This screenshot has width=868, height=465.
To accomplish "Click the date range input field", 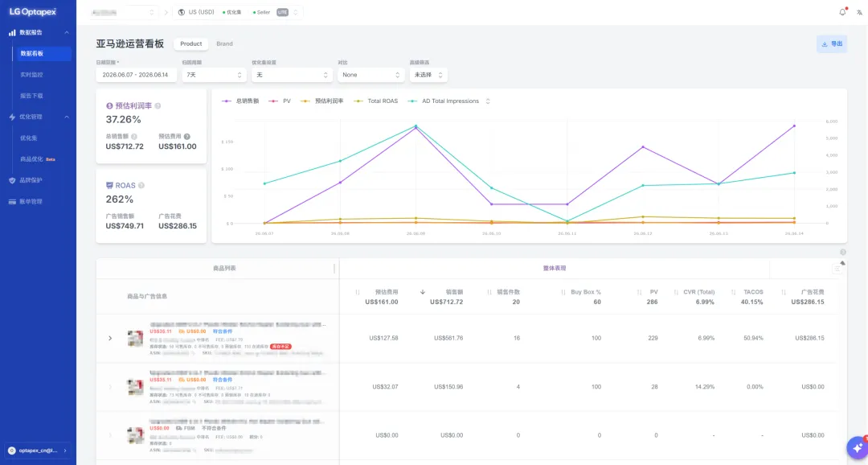I will (136, 75).
